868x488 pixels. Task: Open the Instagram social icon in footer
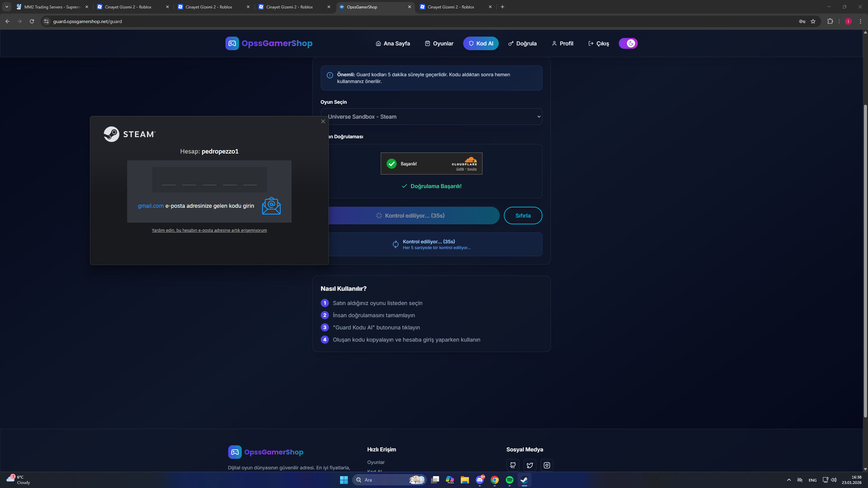point(547,465)
